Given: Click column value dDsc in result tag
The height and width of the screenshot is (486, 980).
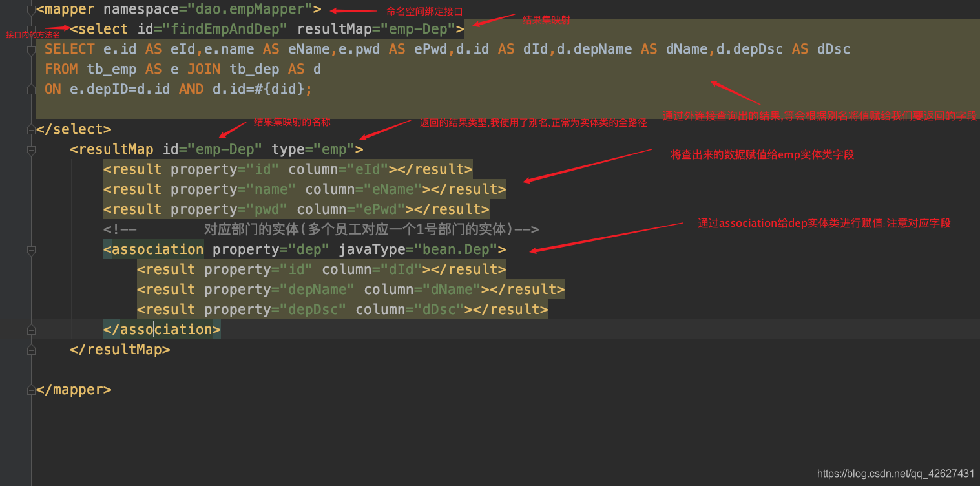Looking at the screenshot, I should pos(439,310).
